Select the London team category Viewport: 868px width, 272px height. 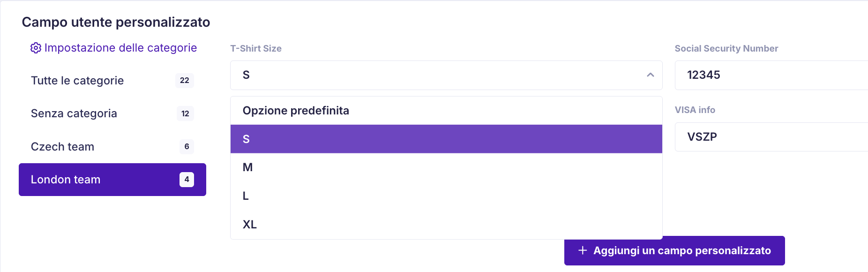click(x=112, y=180)
